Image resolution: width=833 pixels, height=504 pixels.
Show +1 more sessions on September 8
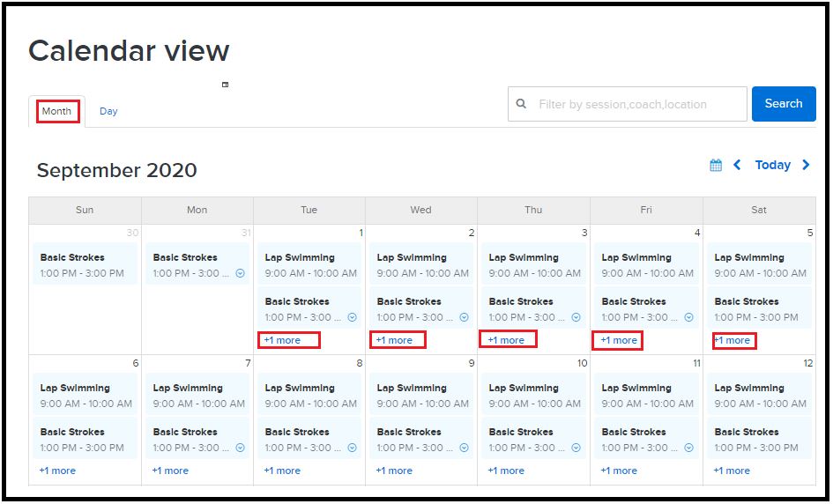pos(282,471)
